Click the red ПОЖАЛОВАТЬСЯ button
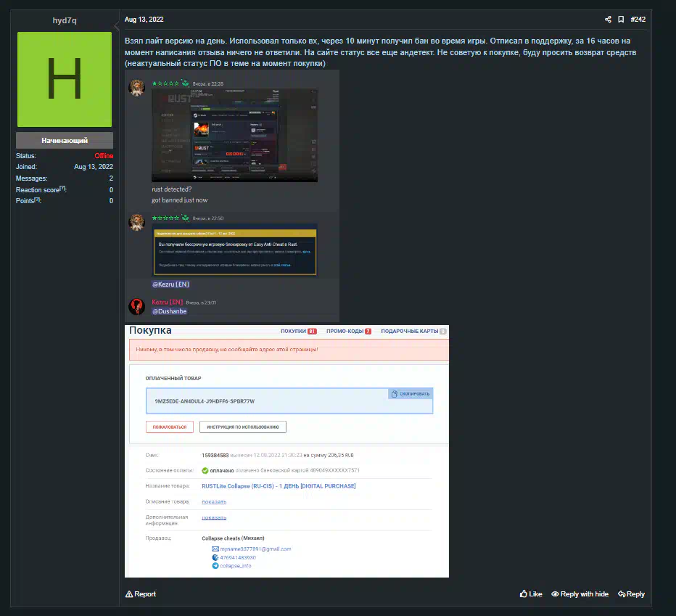The height and width of the screenshot is (616, 676). (170, 427)
